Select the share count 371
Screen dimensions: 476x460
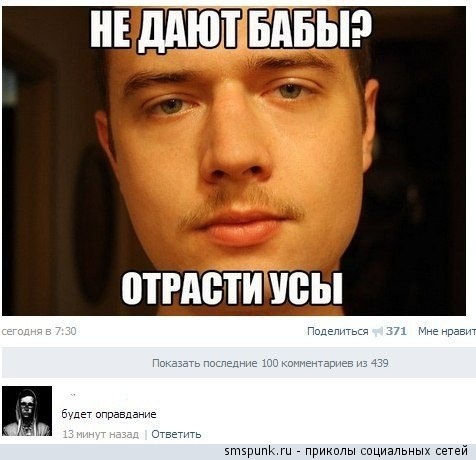coord(396,331)
